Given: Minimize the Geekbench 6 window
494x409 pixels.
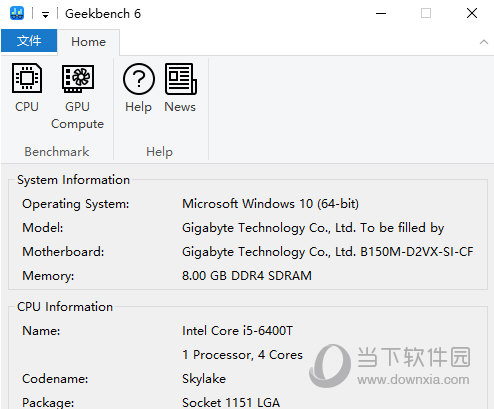Looking at the screenshot, I should tap(381, 13).
